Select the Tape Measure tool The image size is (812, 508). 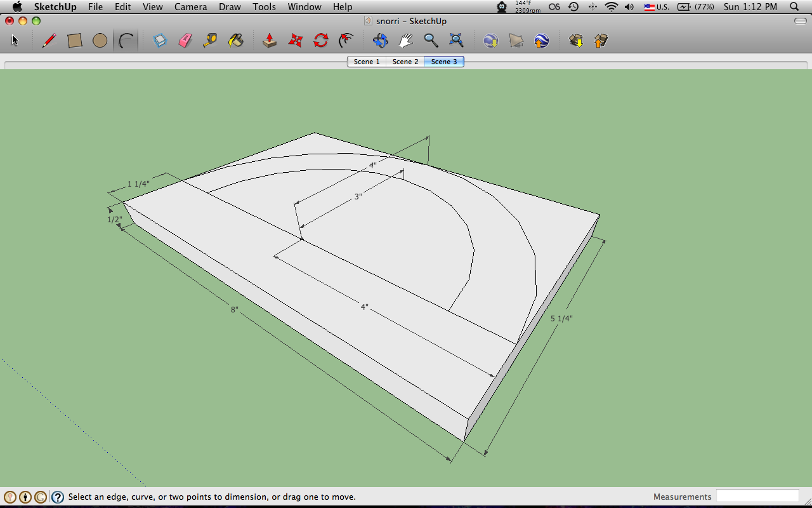click(210, 41)
